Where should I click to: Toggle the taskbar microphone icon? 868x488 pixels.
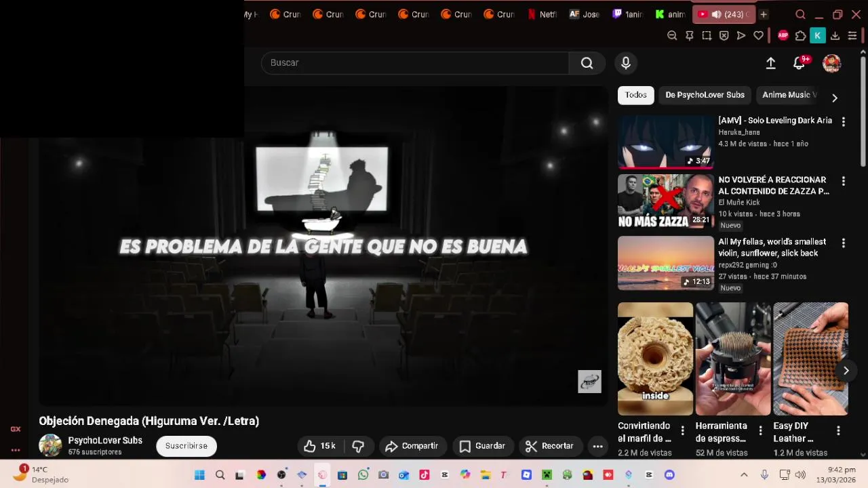click(764, 475)
